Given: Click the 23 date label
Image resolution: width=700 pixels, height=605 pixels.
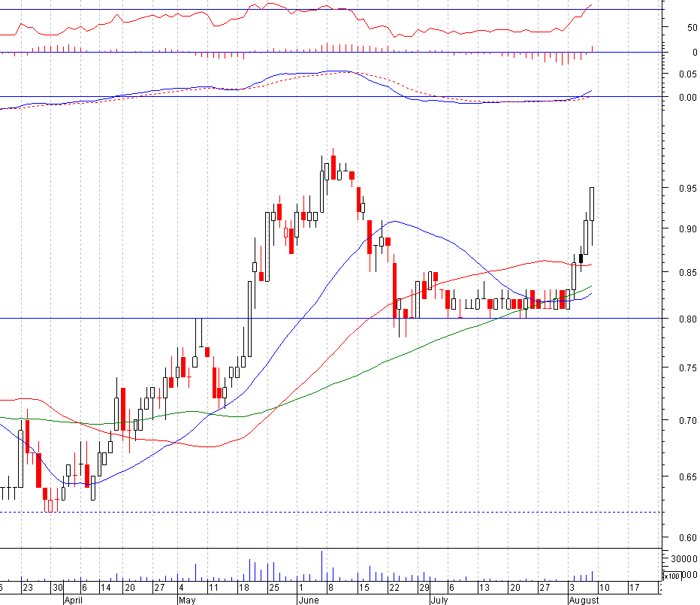Looking at the screenshot, I should (x=28, y=588).
